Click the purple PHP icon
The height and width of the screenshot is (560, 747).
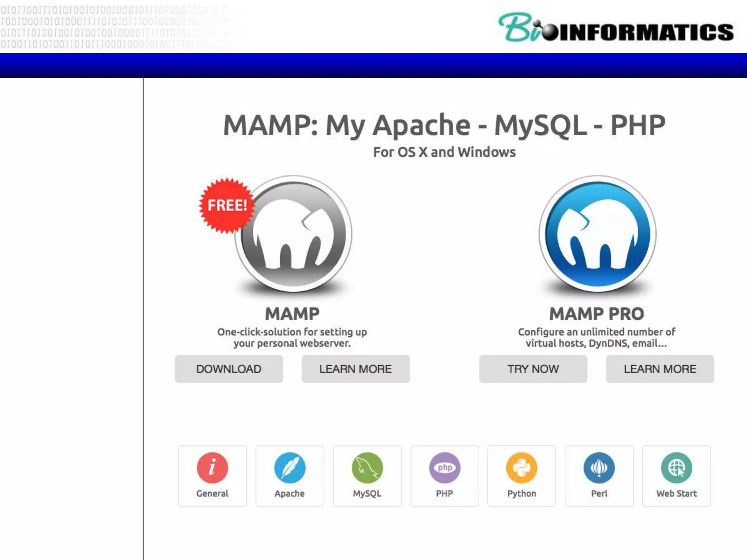click(x=445, y=467)
